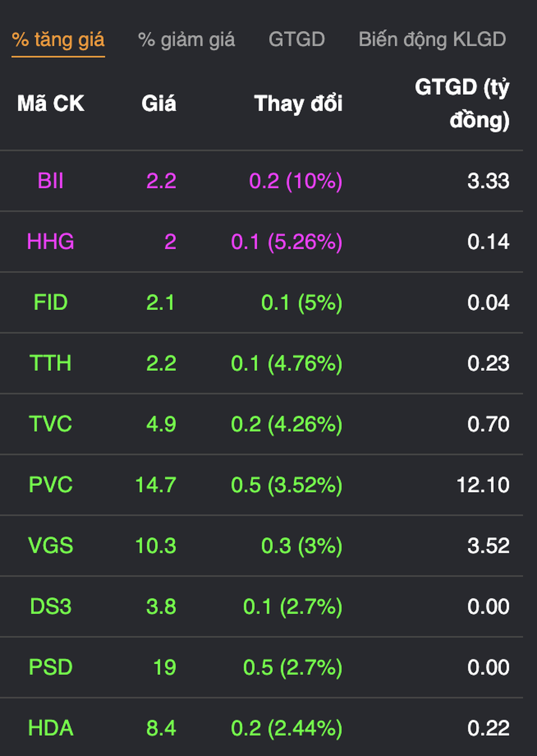This screenshot has width=537, height=756.
Task: Click the TVC stock ticker
Action: (x=51, y=424)
